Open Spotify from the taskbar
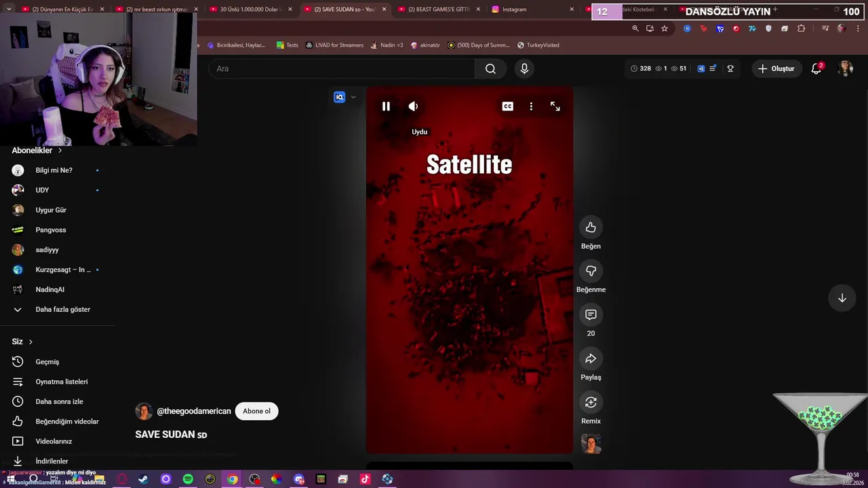Screen dimensions: 868x488 [188, 479]
